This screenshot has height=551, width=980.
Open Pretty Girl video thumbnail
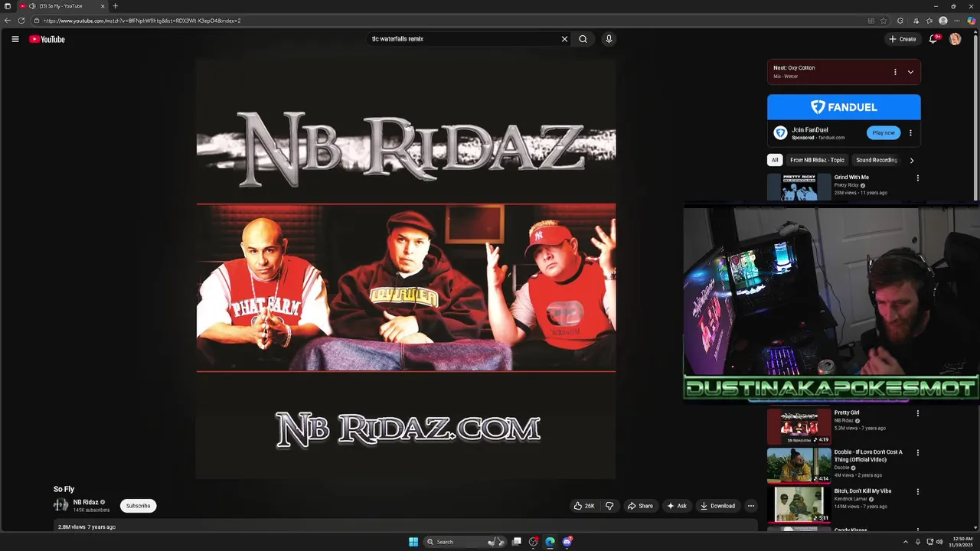click(x=799, y=426)
